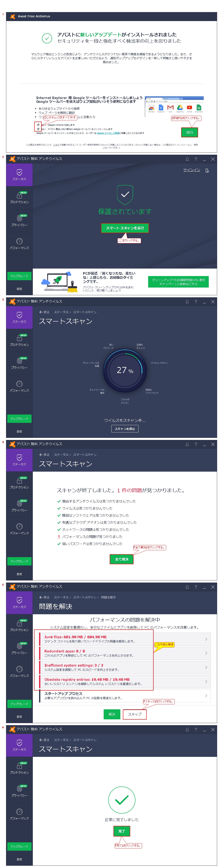Image resolution: width=219 pixels, height=868 pixels.
Task: Click スマートスキャン breadcrumb in the 正常に完了しました window
Action: tap(84, 740)
